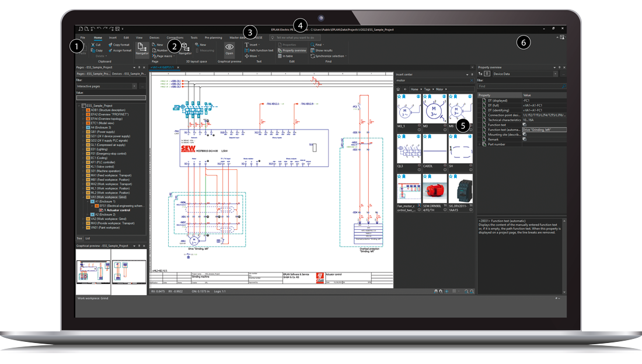Click Show results in the Find group

tap(322, 50)
